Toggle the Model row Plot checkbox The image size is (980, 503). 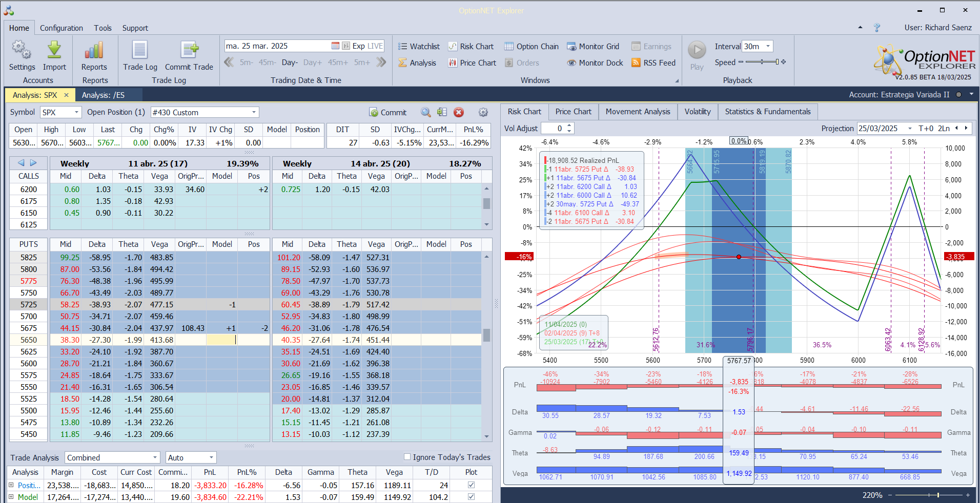pos(471,497)
